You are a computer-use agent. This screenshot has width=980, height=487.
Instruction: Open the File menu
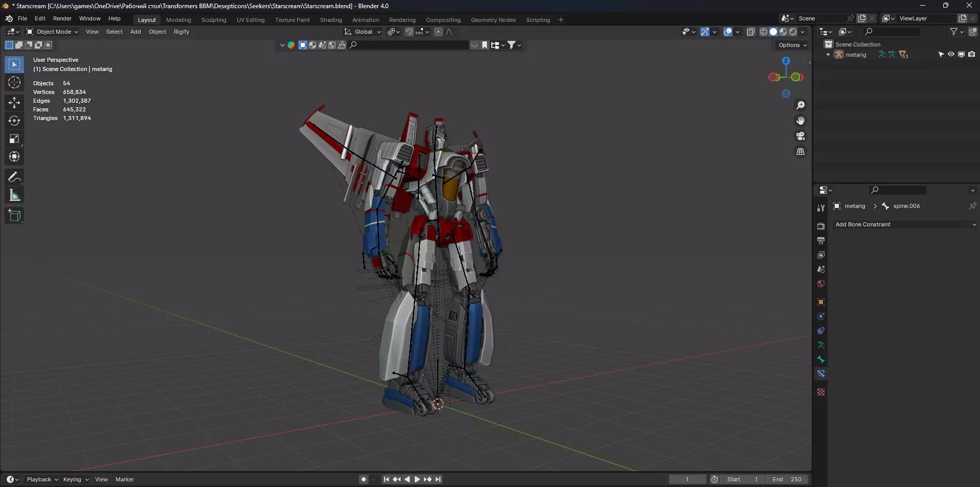[23, 18]
